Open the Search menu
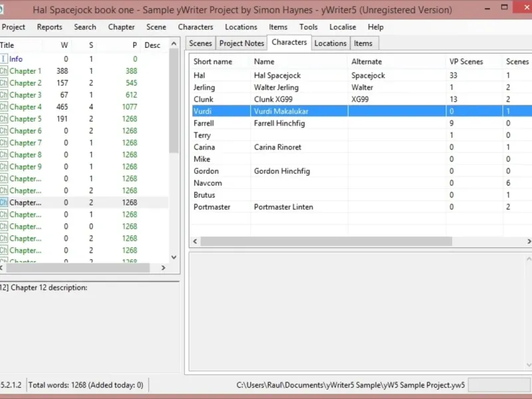The width and height of the screenshot is (532, 399). pyautogui.click(x=85, y=27)
